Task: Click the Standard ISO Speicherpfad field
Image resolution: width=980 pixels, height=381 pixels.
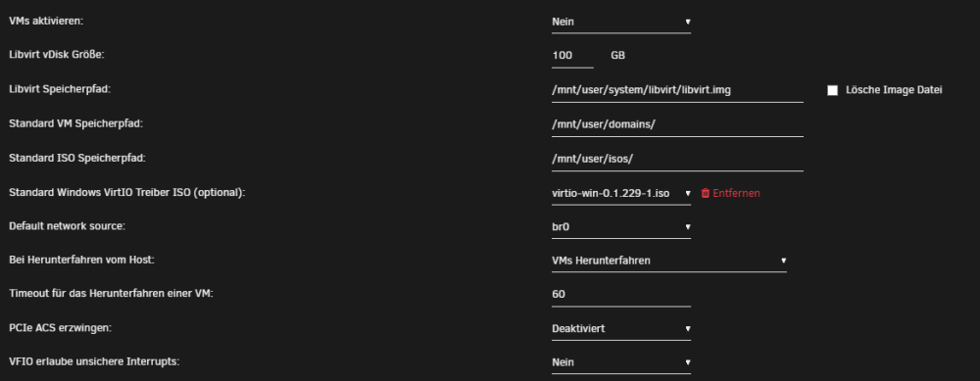Action: pyautogui.click(x=677, y=159)
